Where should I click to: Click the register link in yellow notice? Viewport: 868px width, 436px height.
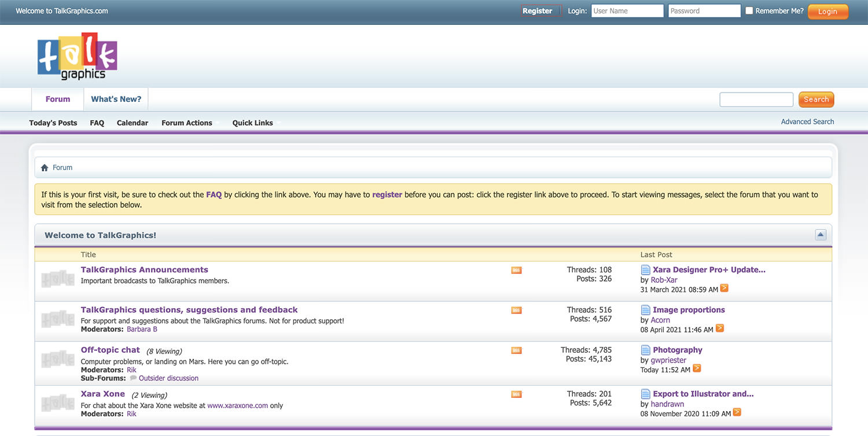point(387,195)
